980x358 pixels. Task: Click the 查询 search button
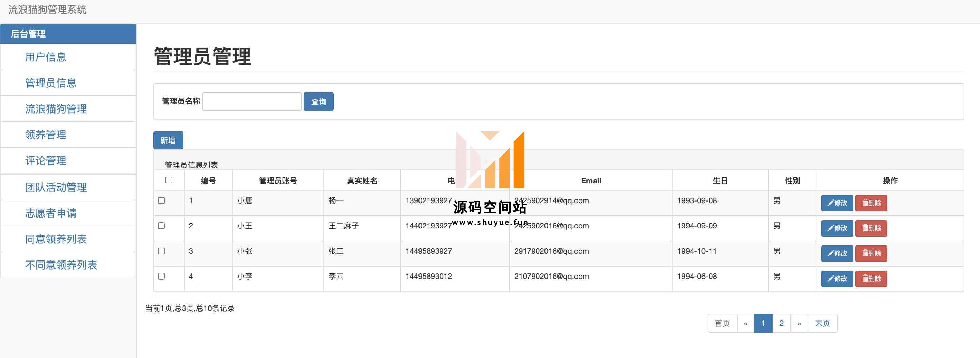click(x=318, y=102)
